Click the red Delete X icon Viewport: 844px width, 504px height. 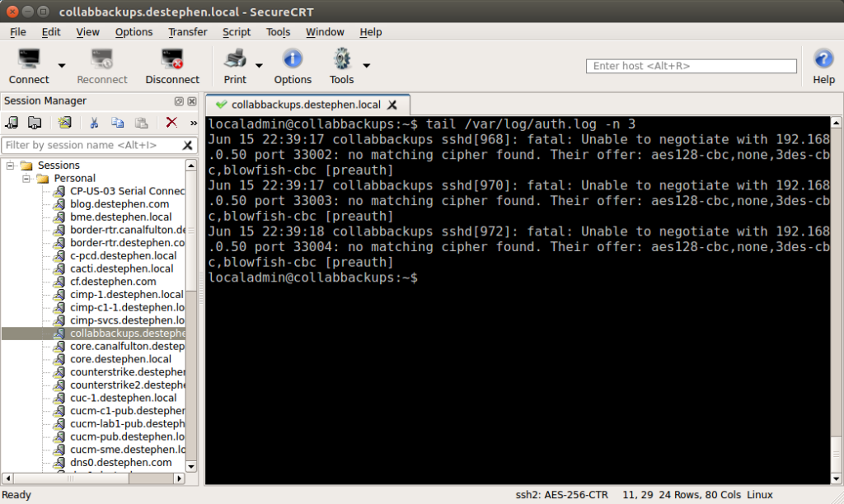tap(171, 123)
